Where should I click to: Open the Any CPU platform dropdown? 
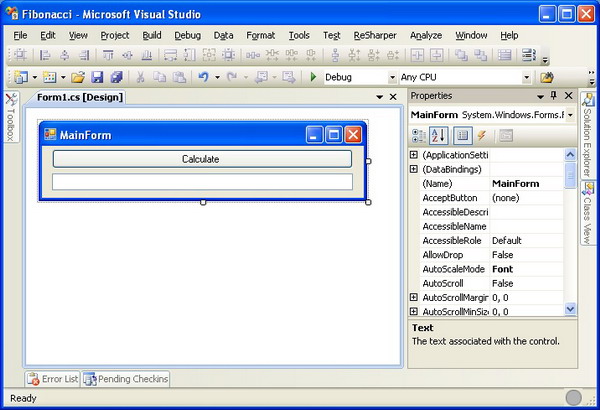pos(527,77)
